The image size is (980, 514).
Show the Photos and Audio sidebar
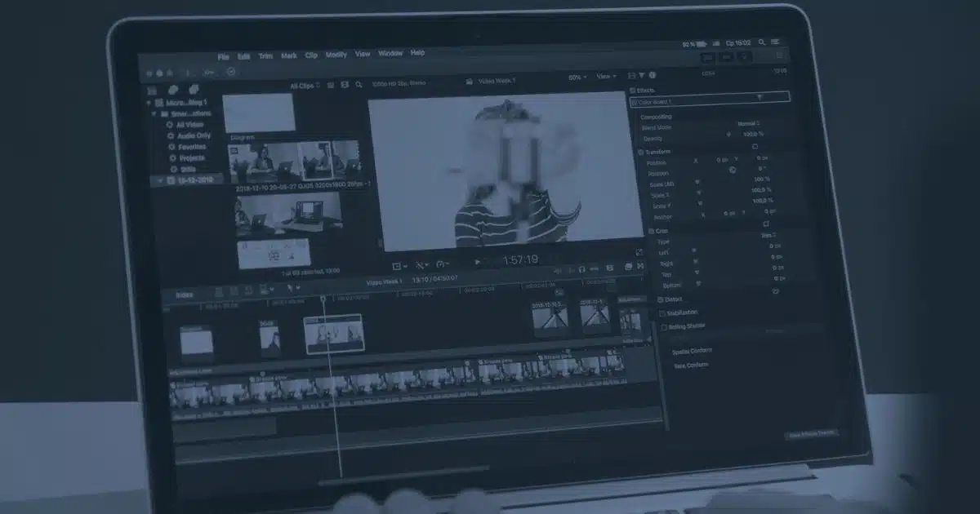173,90
